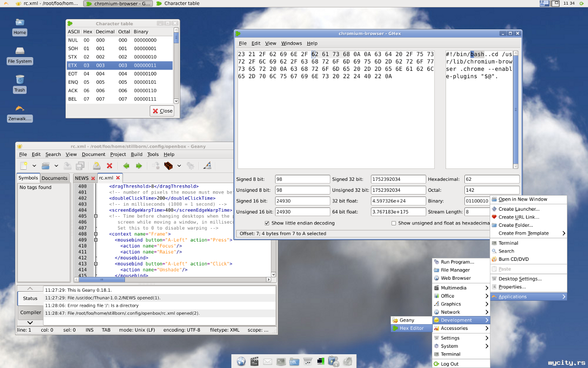Screen dimensions: 588x368
Task: Click the red X close-file toolbar icon
Action: pyautogui.click(x=109, y=166)
